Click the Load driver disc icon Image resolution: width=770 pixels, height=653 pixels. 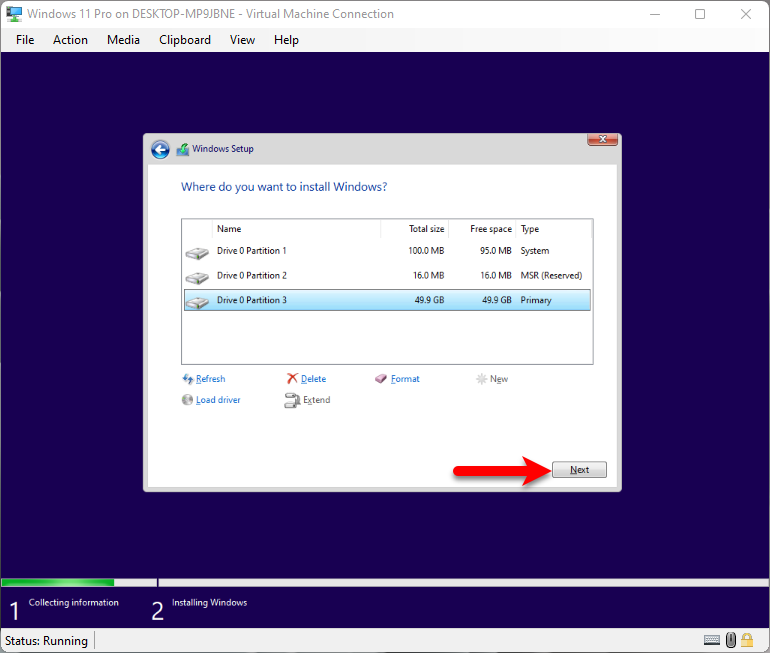tap(187, 400)
